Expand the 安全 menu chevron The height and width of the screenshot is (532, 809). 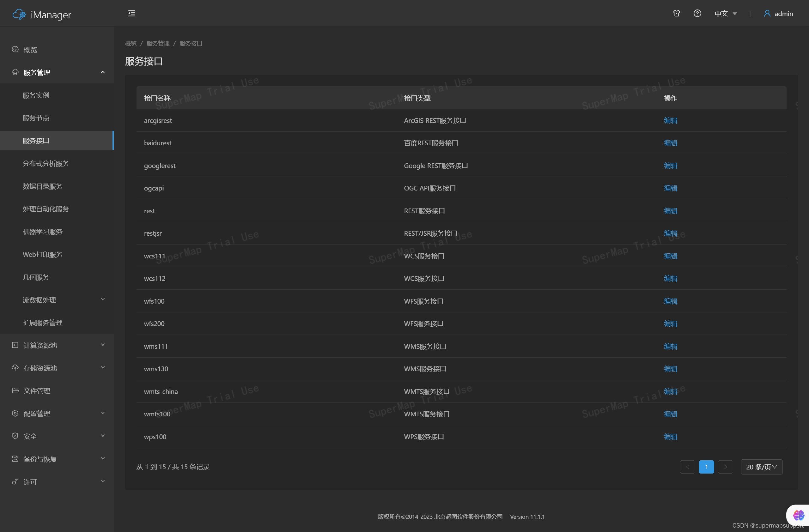click(103, 436)
